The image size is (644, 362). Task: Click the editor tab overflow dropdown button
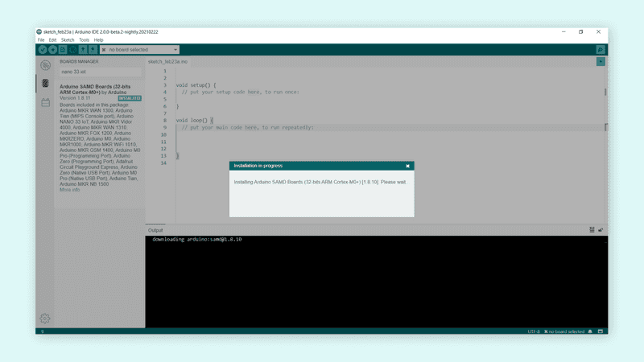click(601, 62)
